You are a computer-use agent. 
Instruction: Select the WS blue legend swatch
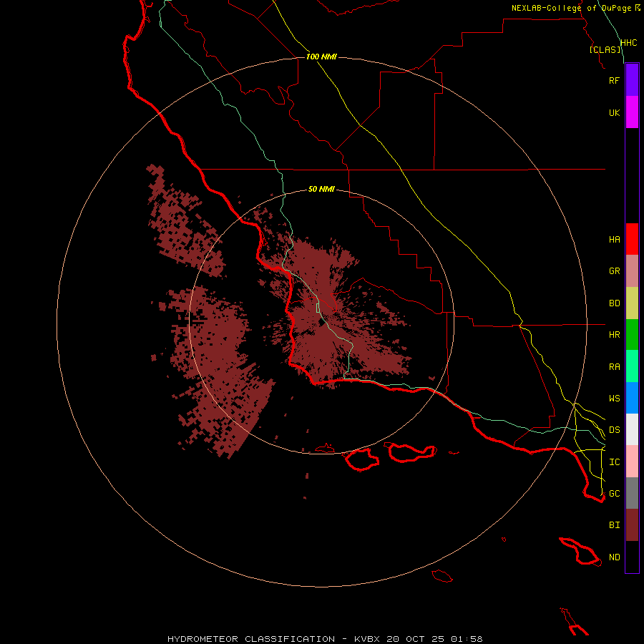(632, 398)
